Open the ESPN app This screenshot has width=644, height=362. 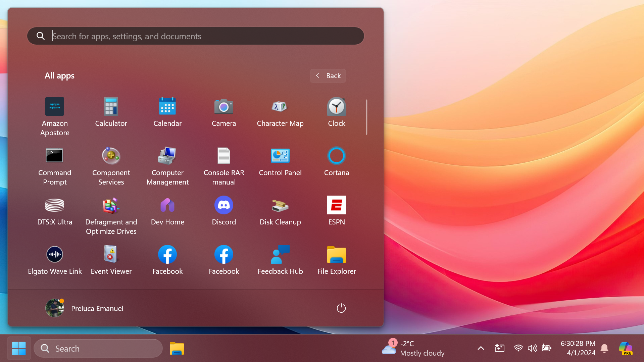tap(337, 211)
